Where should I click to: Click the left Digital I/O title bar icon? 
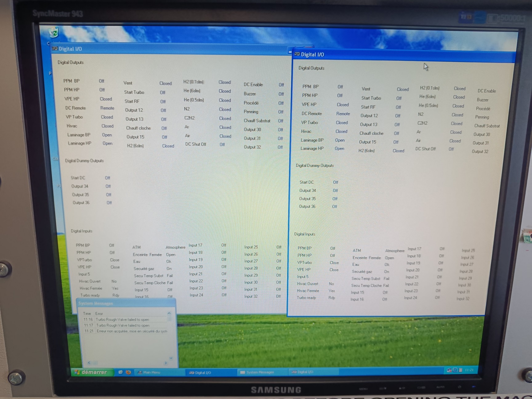[55, 49]
